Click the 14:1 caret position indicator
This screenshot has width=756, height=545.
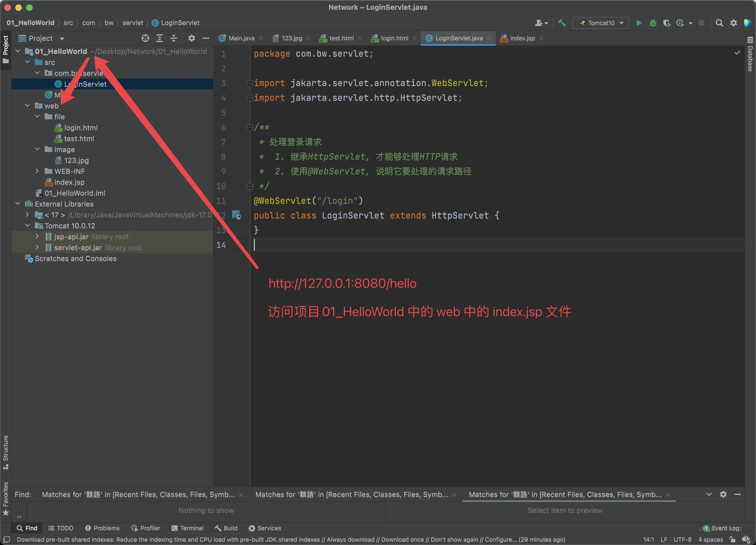coord(648,539)
